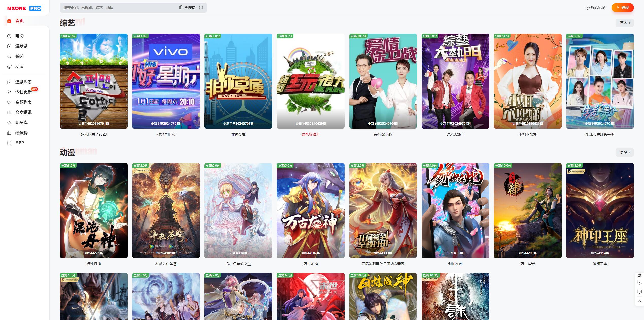
Task: Click the back-to-top arrow icon
Action: (x=639, y=301)
